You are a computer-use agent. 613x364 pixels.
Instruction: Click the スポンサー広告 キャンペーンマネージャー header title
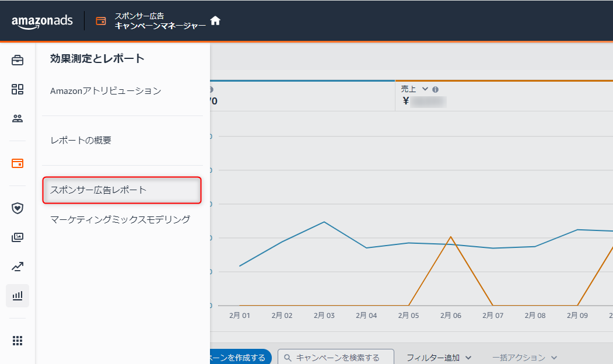coord(160,21)
